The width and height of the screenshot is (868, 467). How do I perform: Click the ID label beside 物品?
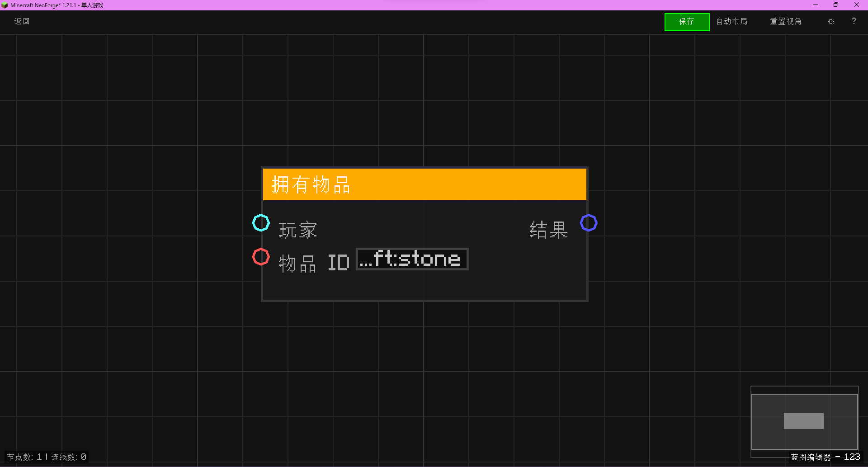pos(339,262)
